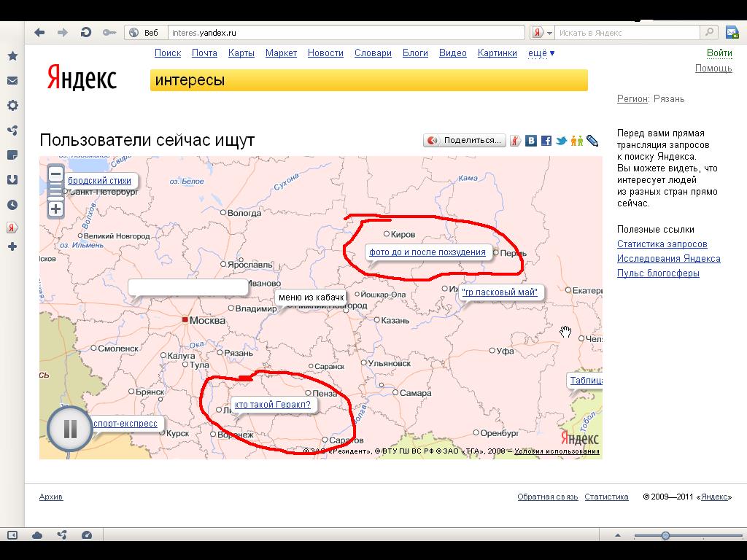The height and width of the screenshot is (560, 747).
Task: Expand the 'ещё' services dropdown
Action: [541, 53]
